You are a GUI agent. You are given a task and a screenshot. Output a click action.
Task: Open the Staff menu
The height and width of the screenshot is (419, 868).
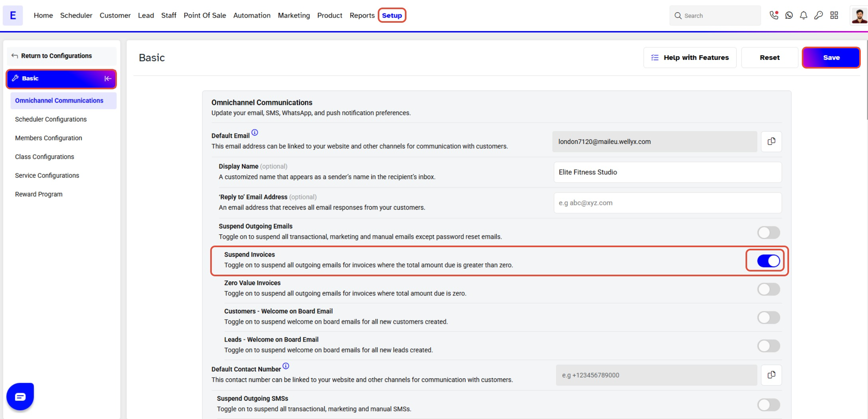(x=169, y=15)
